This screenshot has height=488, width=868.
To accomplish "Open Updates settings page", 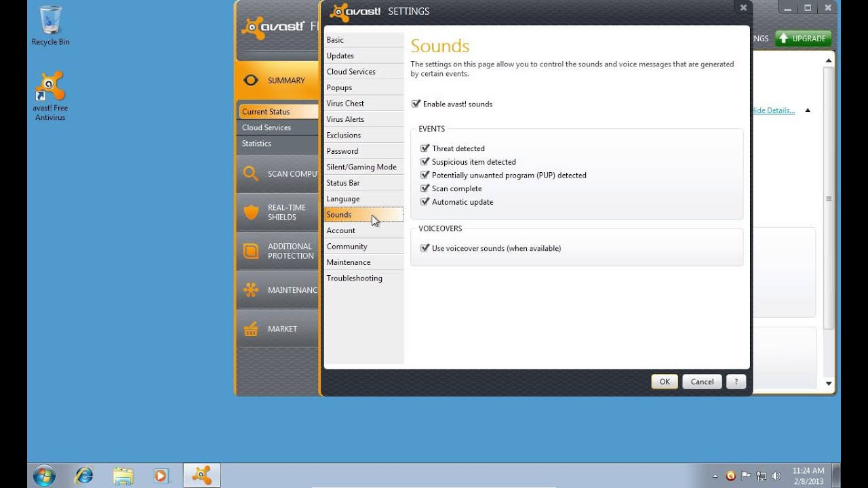I will (363, 56).
